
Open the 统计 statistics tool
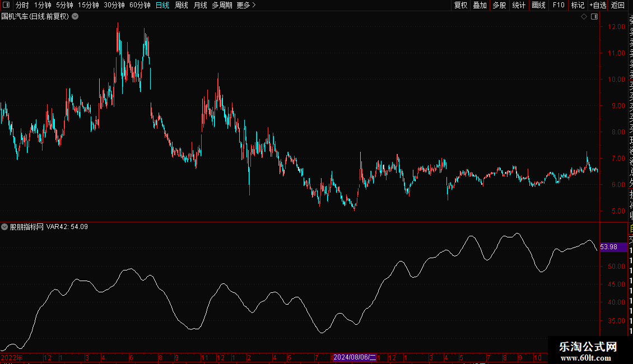pos(519,5)
